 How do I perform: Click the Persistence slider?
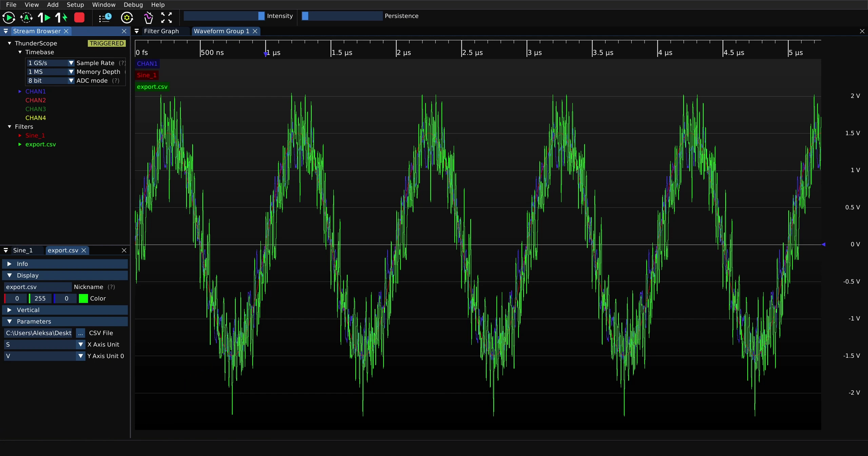click(x=342, y=16)
